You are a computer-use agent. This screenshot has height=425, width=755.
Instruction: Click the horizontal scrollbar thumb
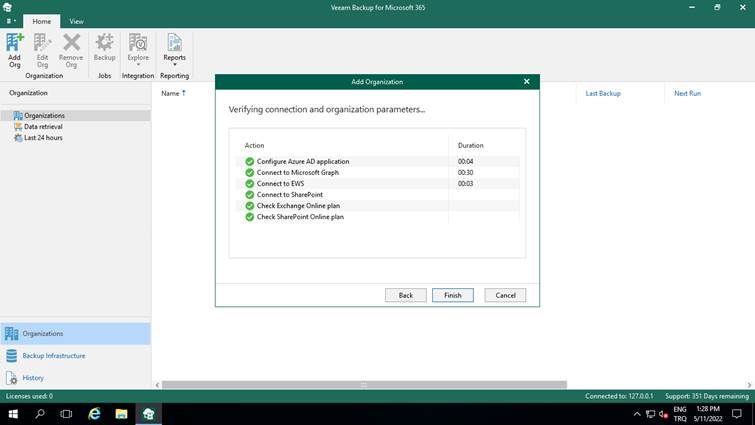point(364,385)
